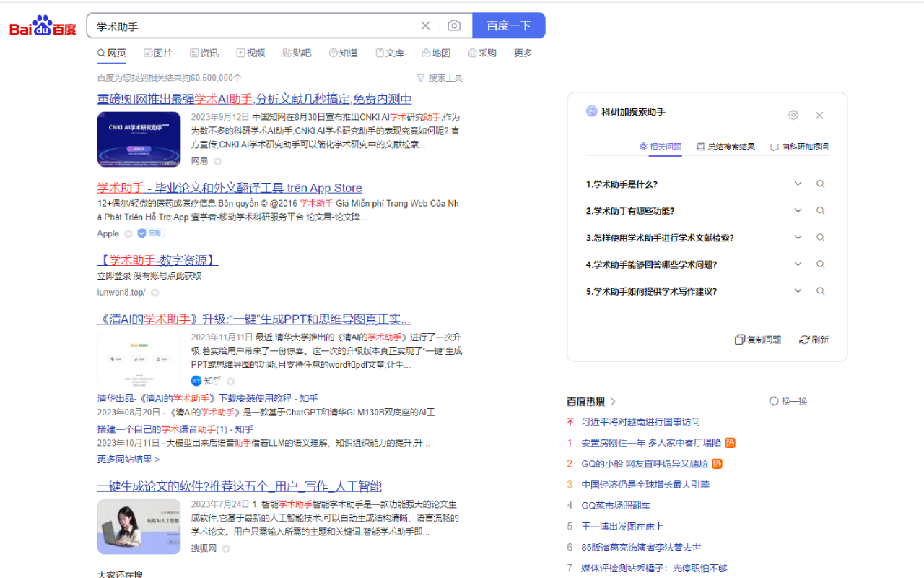This screenshot has width=924, height=578.
Task: Open the App Store 学术助手 result
Action: pyautogui.click(x=230, y=188)
